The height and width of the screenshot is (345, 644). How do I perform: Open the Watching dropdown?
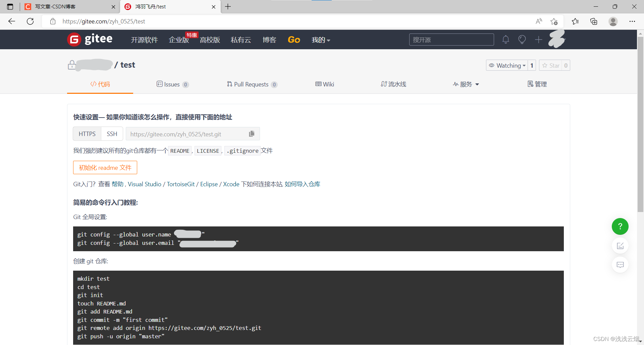pos(507,65)
